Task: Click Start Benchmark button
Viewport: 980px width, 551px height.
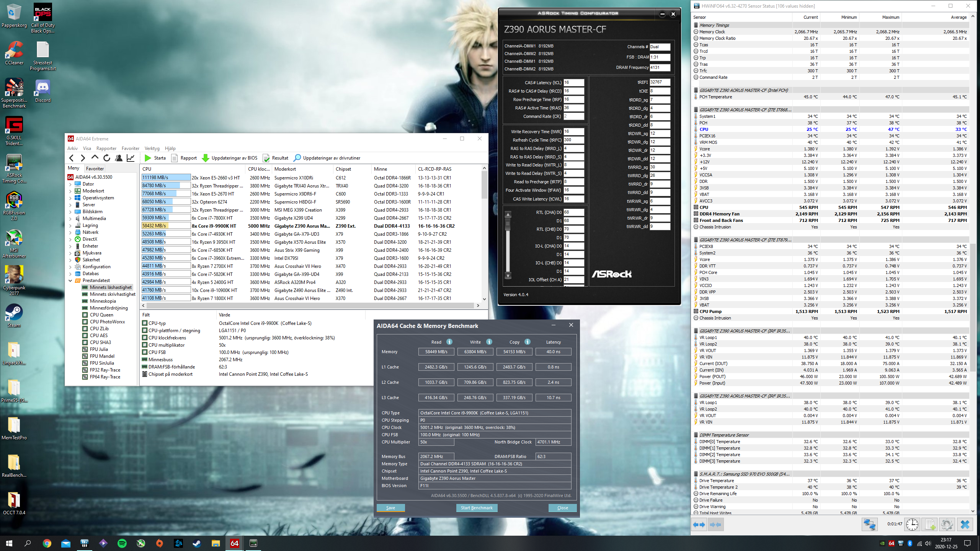Action: point(477,508)
